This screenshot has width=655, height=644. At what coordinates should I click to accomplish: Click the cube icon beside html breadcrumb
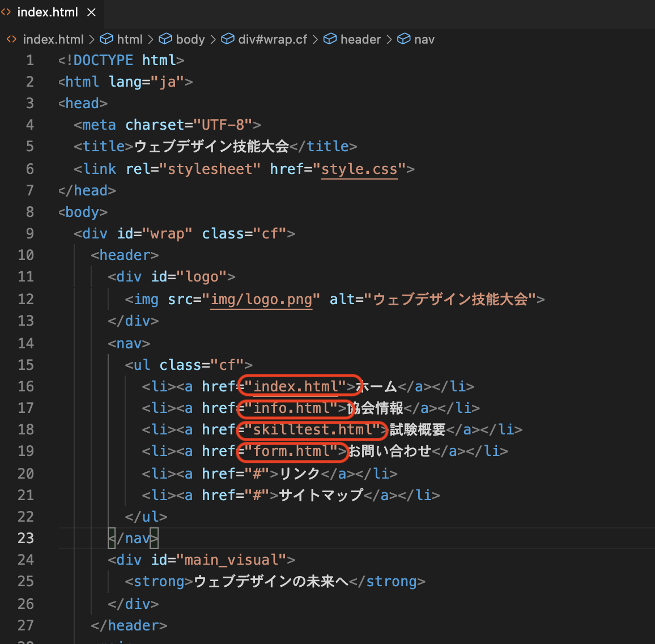click(107, 39)
